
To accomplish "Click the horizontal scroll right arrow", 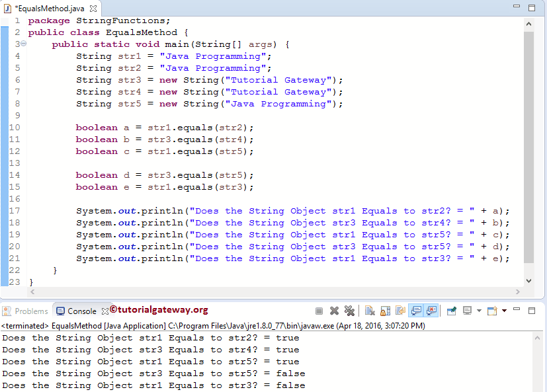I will tap(517, 292).
